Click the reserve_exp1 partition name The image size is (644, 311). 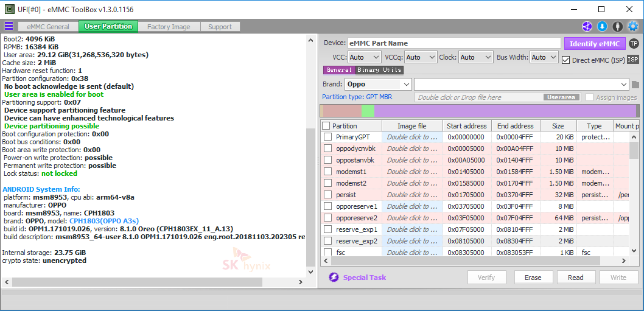[x=356, y=229]
